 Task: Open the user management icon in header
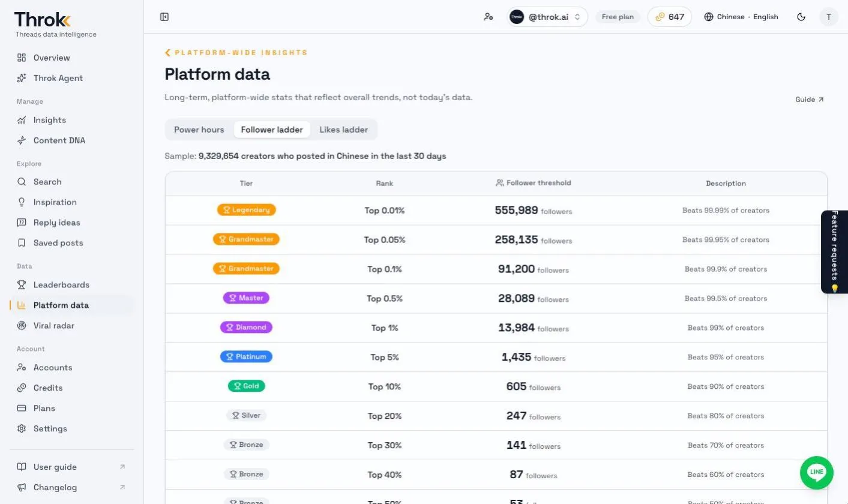(489, 17)
